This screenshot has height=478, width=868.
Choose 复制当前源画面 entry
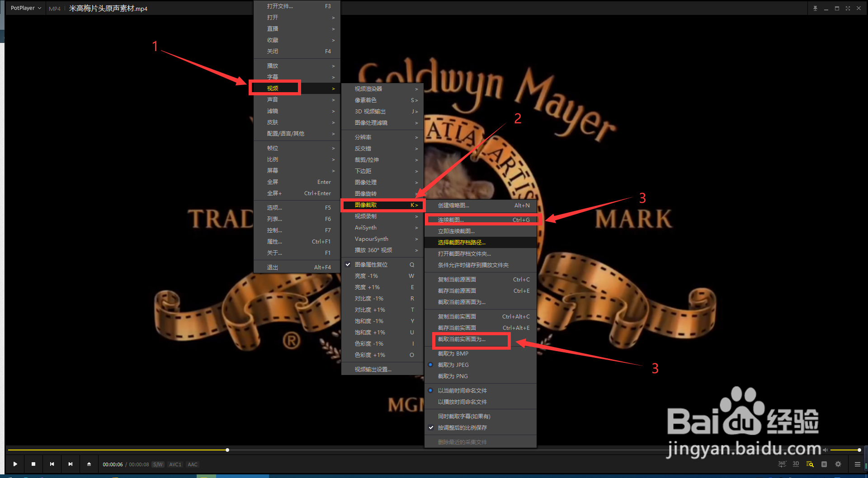pos(481,280)
